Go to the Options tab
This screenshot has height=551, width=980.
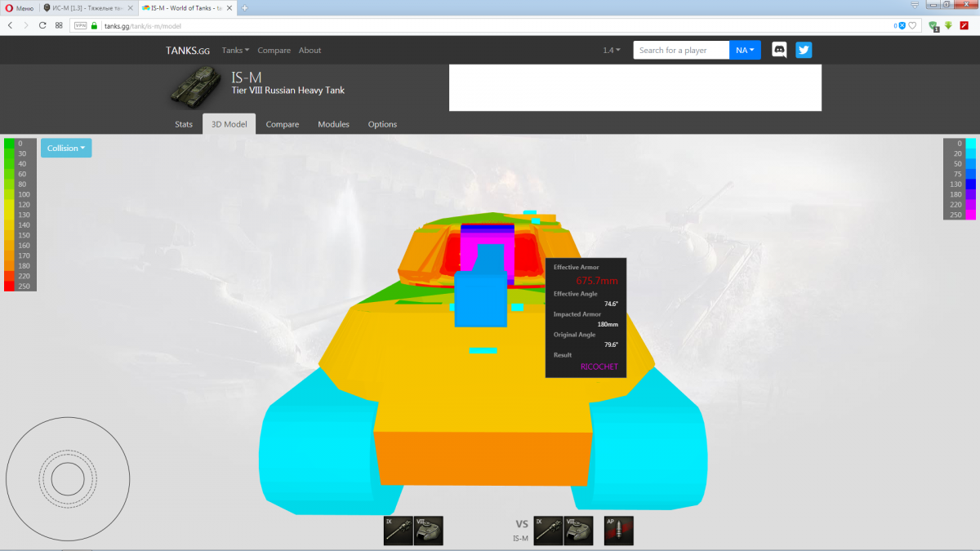click(x=382, y=124)
